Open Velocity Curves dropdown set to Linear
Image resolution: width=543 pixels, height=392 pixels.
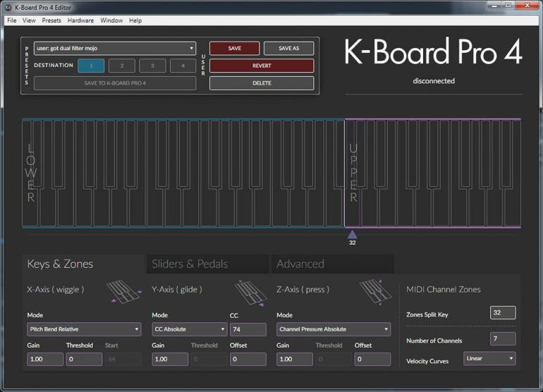tap(489, 358)
